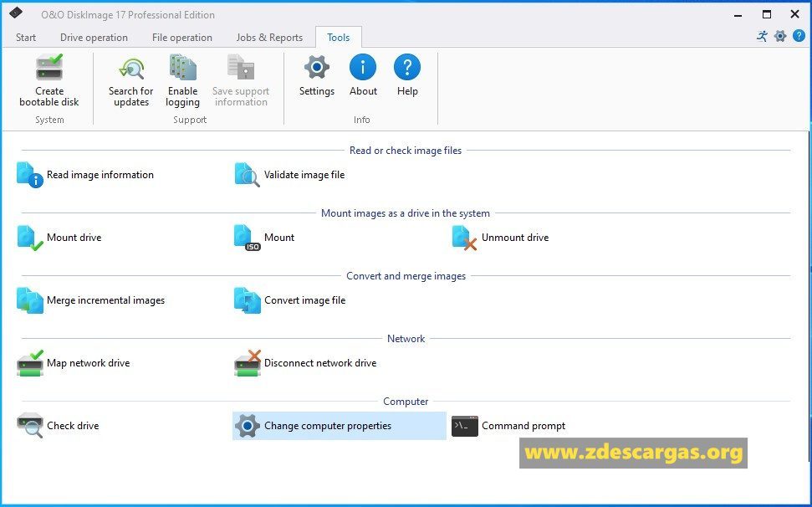Click the Mount drive label
This screenshot has height=507, width=812.
pyautogui.click(x=74, y=238)
